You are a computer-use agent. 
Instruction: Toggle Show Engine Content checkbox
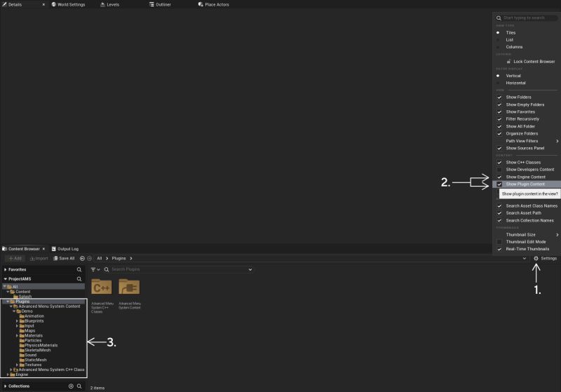pyautogui.click(x=499, y=177)
